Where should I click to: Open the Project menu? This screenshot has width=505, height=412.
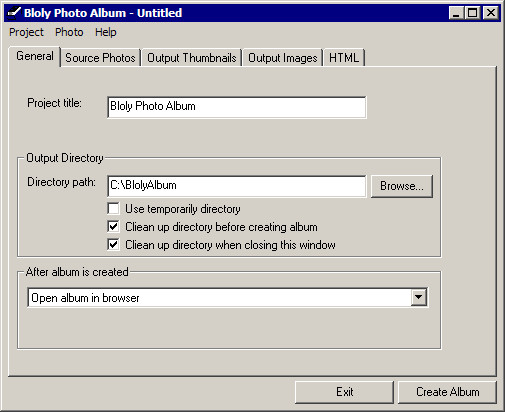coord(26,32)
